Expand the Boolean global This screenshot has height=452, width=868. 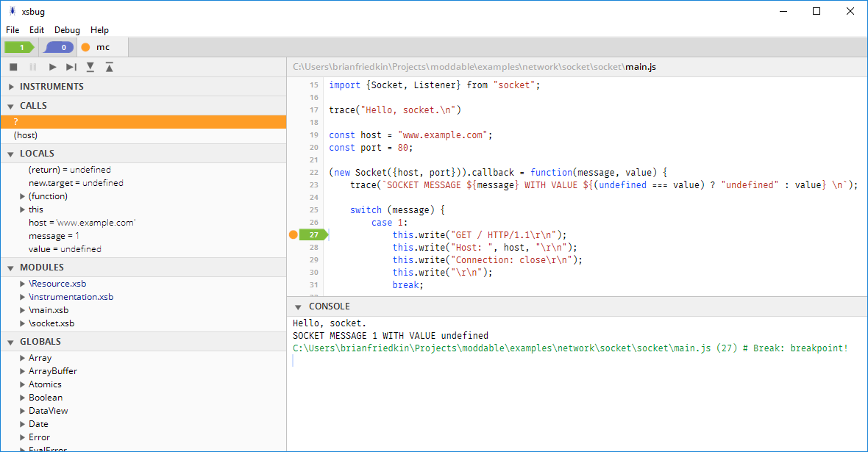[x=23, y=398]
